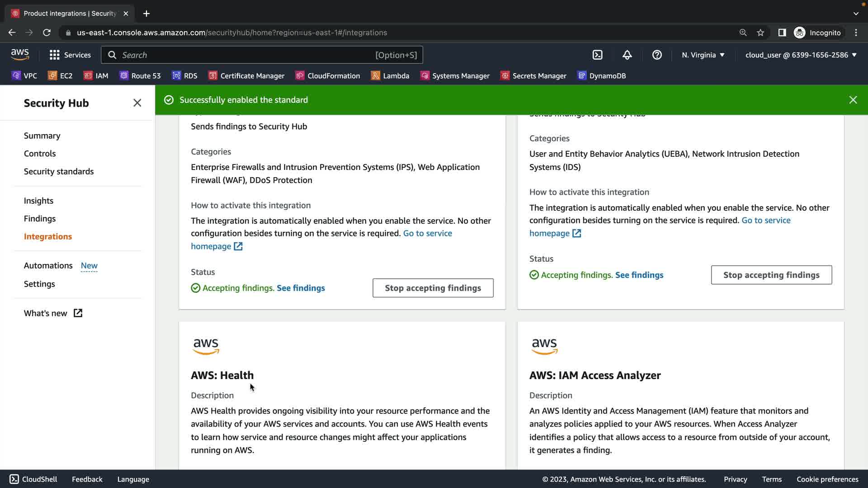Bookmark this page with the star icon
This screenshot has height=488, width=868.
(760, 33)
